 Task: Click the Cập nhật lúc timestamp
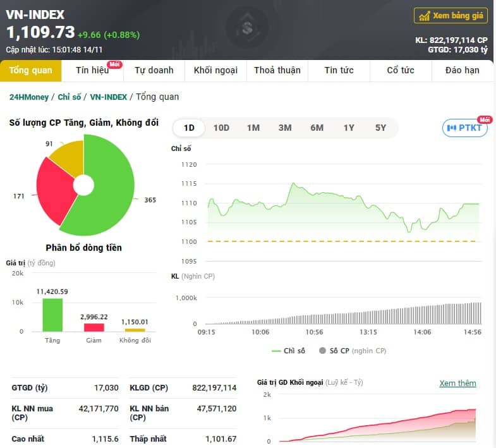[x=54, y=50]
